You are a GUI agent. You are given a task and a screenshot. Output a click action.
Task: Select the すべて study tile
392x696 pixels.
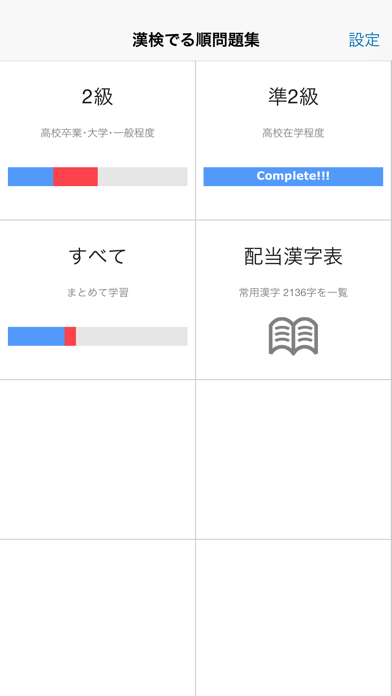[97, 300]
